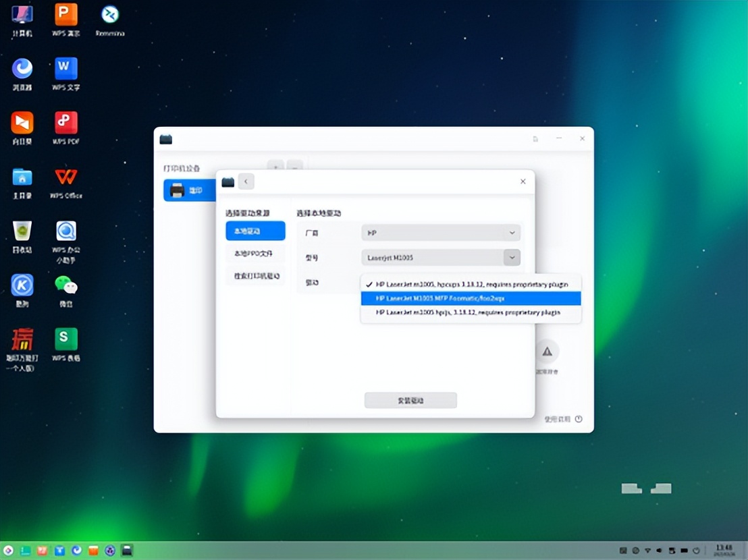
Task: Open the 型号 model dropdown showing LaserJet M1005
Action: point(441,257)
